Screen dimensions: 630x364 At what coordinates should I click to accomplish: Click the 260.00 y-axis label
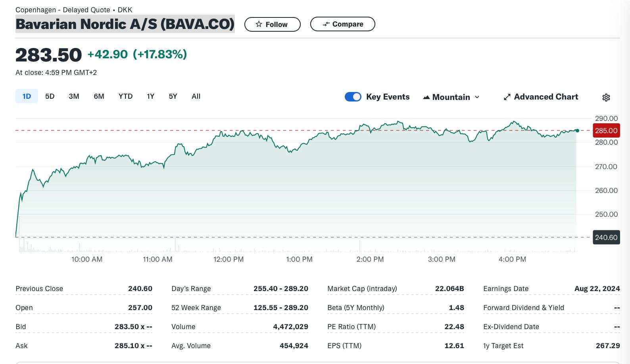click(606, 191)
